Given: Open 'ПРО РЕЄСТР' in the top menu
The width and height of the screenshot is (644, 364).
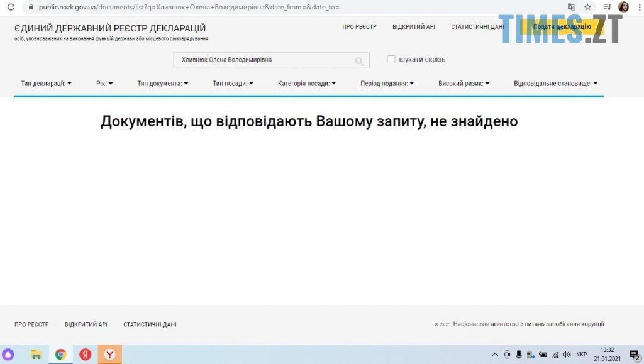Looking at the screenshot, I should pos(359,27).
